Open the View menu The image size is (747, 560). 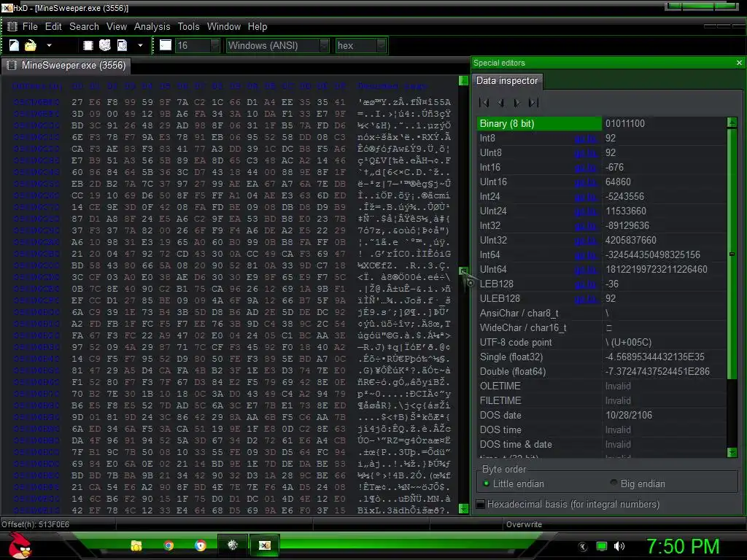pos(117,27)
